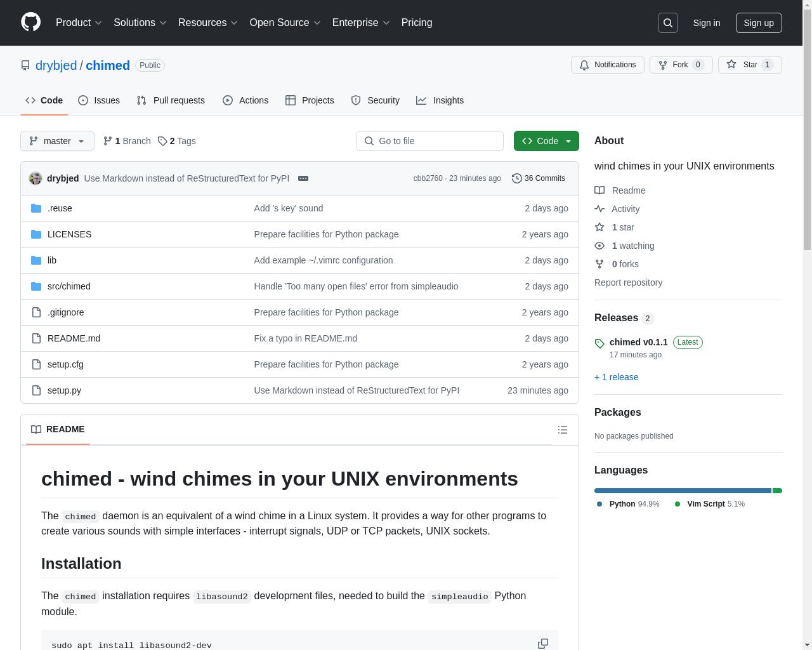Screen dimensions: 812x650
Task: Click the Sign up button
Action: tap(759, 23)
